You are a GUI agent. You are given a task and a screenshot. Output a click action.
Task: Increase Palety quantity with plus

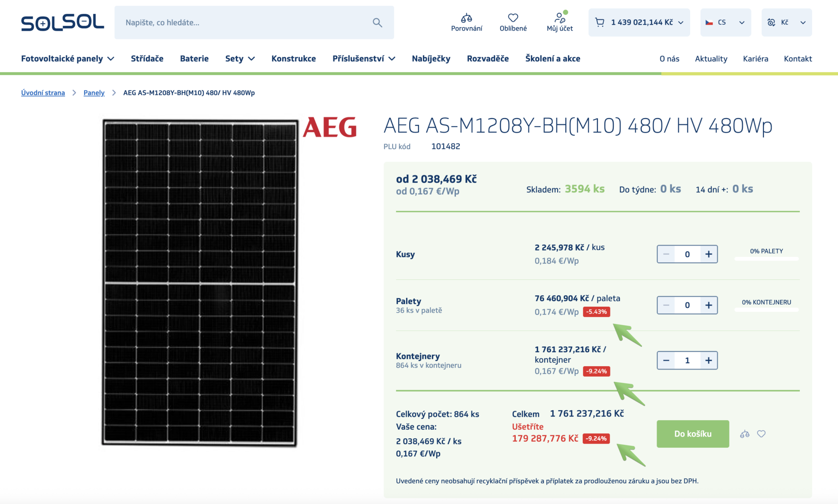pos(709,305)
